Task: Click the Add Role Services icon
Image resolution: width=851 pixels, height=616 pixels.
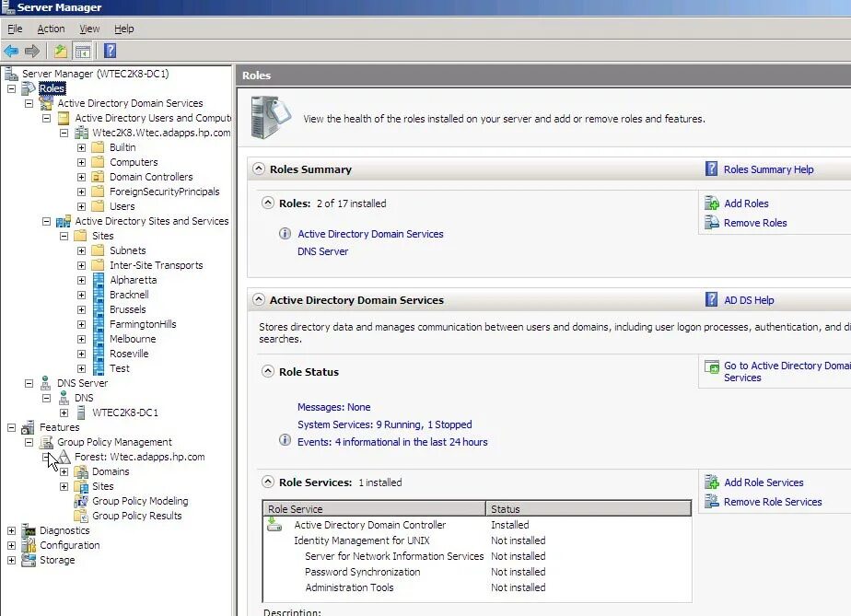Action: (712, 482)
